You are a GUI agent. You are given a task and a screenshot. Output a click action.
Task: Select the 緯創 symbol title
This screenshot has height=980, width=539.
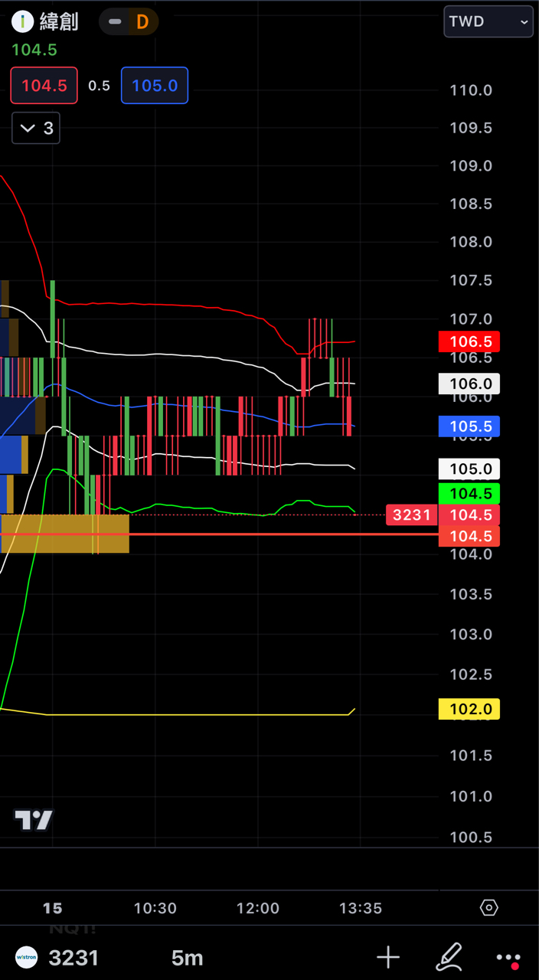(59, 21)
